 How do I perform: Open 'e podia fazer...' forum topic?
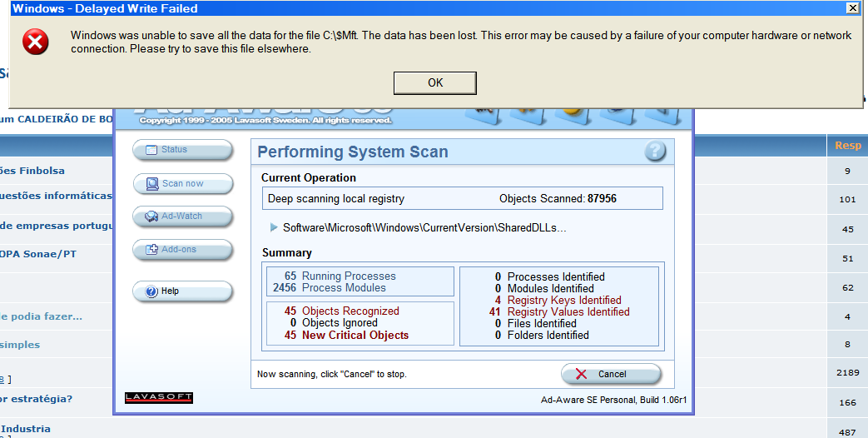click(x=41, y=316)
